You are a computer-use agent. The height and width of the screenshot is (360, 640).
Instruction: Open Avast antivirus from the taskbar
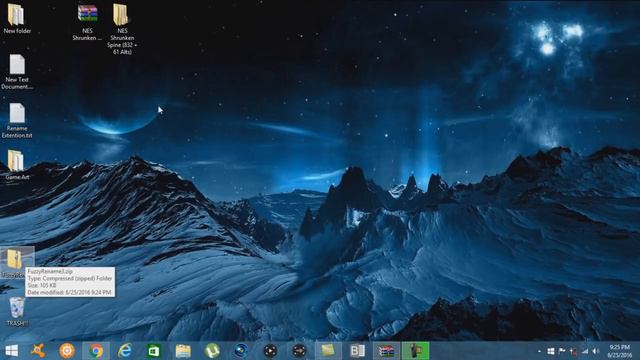click(x=38, y=351)
